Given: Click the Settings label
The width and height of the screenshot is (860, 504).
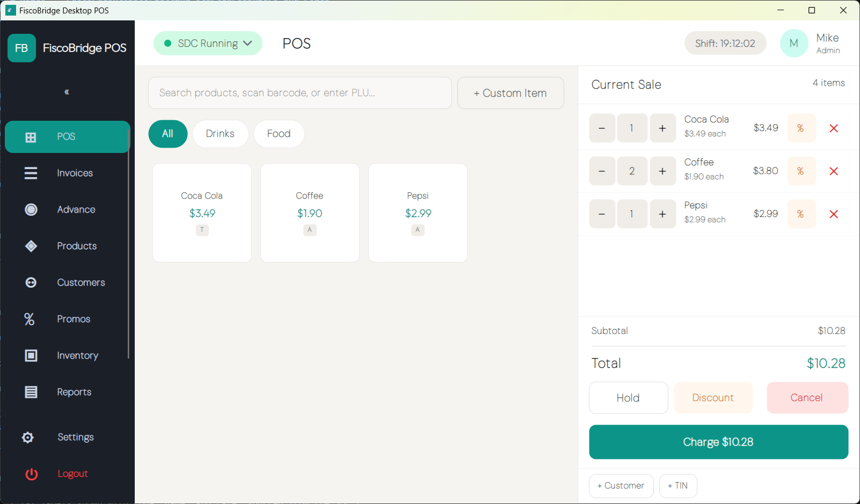Looking at the screenshot, I should (x=76, y=437).
